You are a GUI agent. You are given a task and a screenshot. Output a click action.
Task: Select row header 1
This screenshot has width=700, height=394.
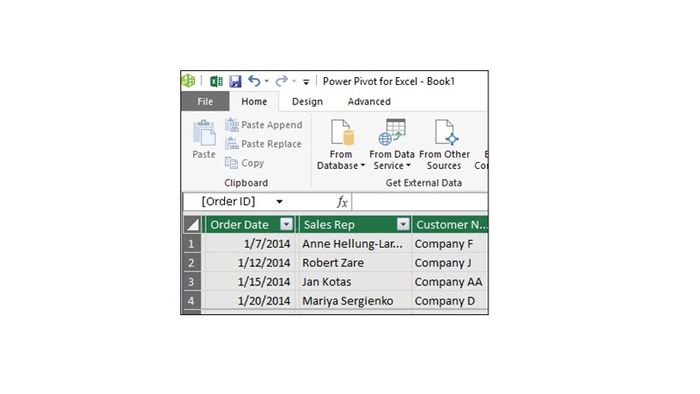[192, 244]
